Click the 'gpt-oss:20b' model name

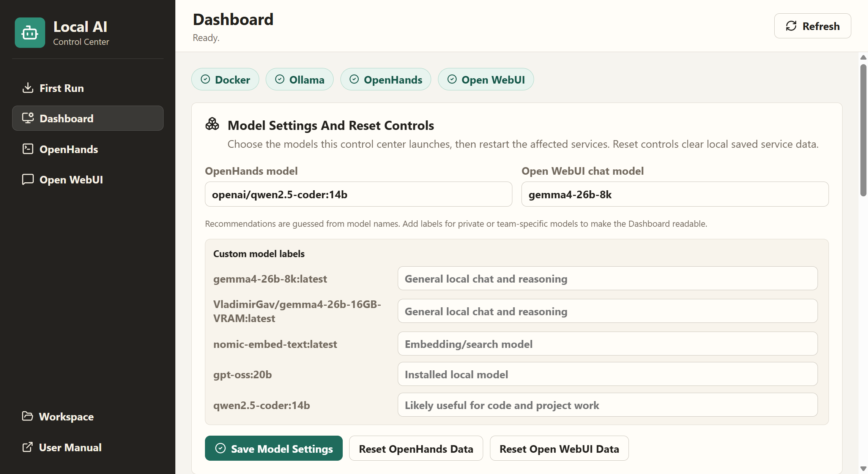click(x=243, y=374)
